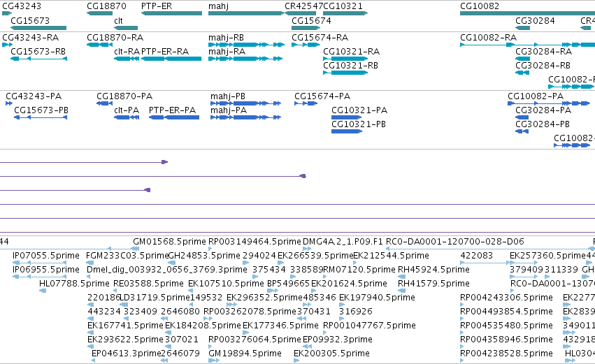595x364 pixels.
Task: Click the CG15674-RA transcript label
Action: 320,38
